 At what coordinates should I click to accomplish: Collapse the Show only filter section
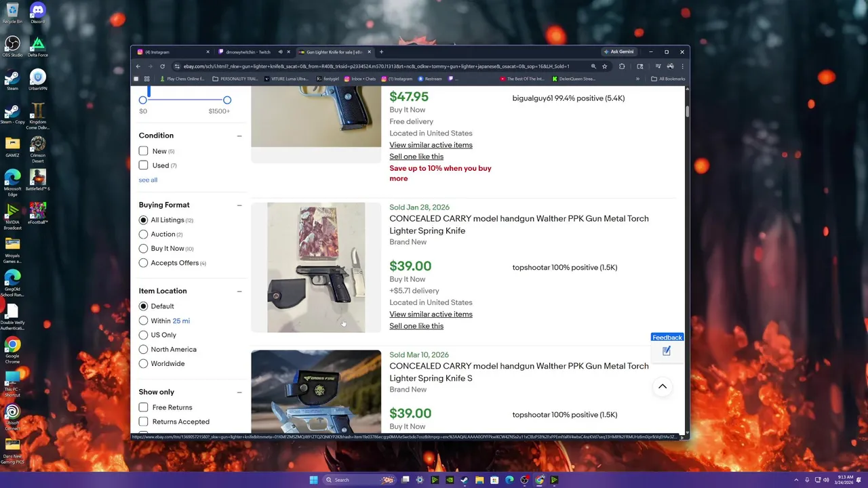(x=239, y=392)
